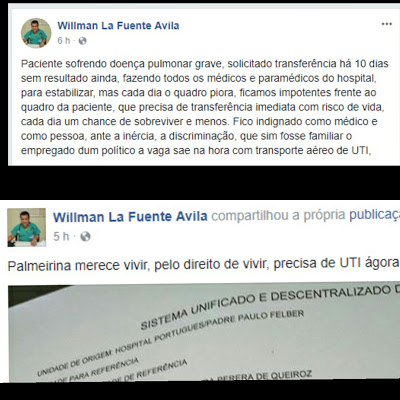
Task: Click the 5 h timestamp link
Action: click(61, 236)
